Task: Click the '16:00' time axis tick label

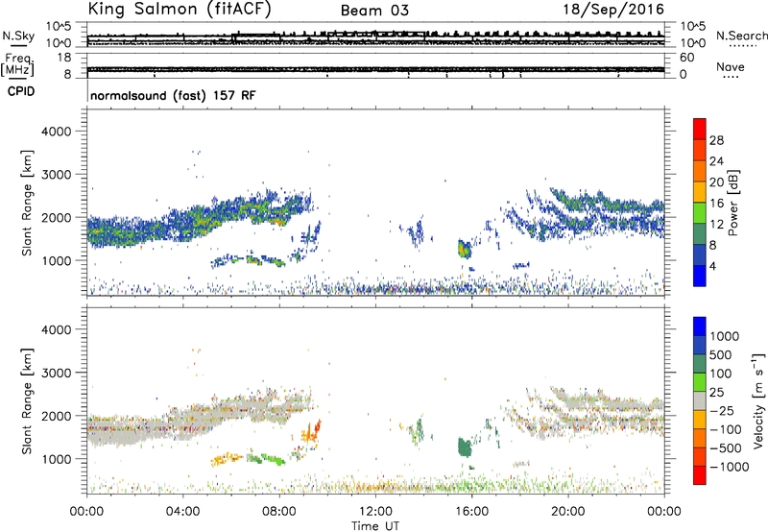Action: point(471,512)
